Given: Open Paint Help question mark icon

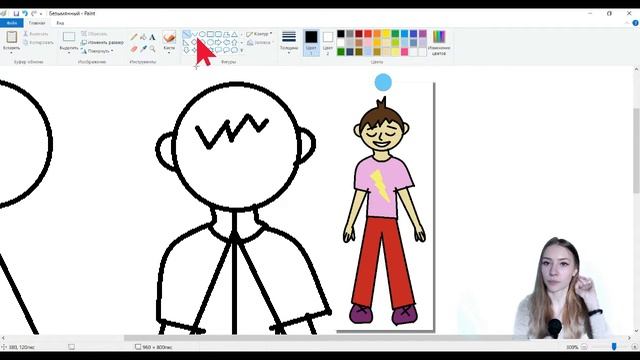Looking at the screenshot, I should pyautogui.click(x=636, y=23).
